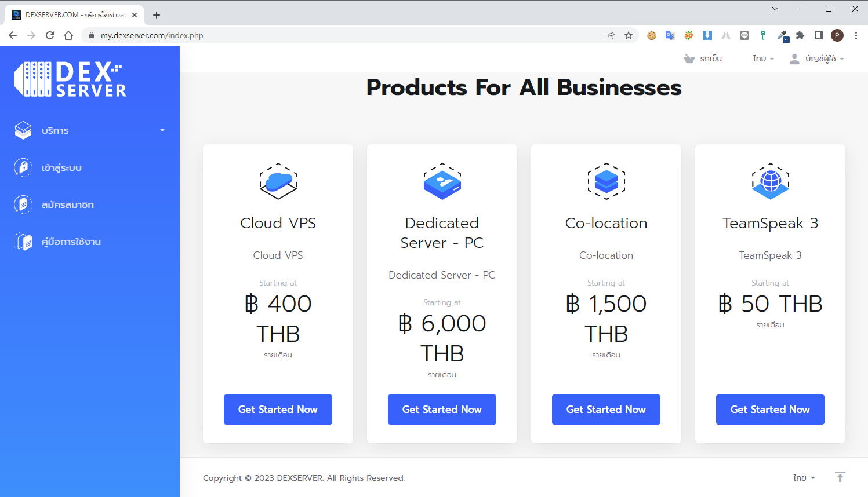Open the browser extensions puzzle icon
Screen dimensions: 868x497
click(800, 35)
